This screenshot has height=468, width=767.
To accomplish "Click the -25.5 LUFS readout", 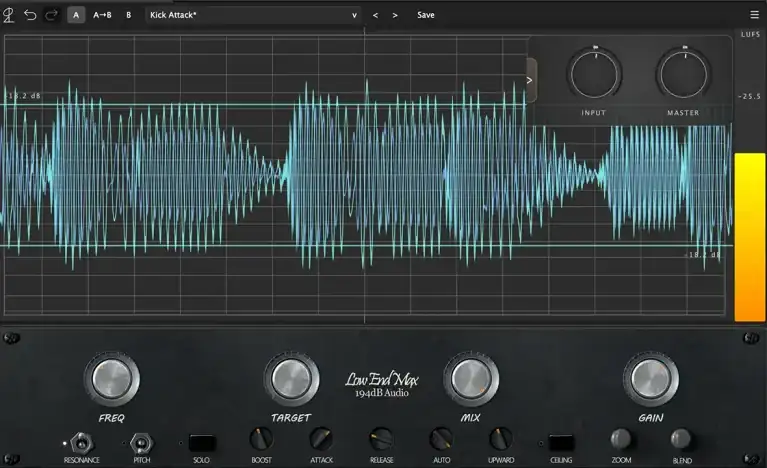I will 749,96.
